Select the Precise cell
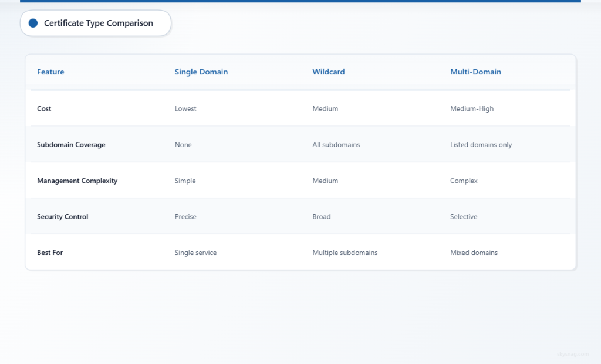The width and height of the screenshot is (601, 364). click(185, 217)
